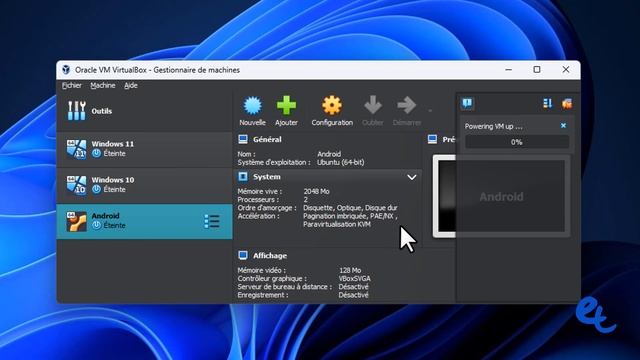Open the Configuration gear icon

332,105
